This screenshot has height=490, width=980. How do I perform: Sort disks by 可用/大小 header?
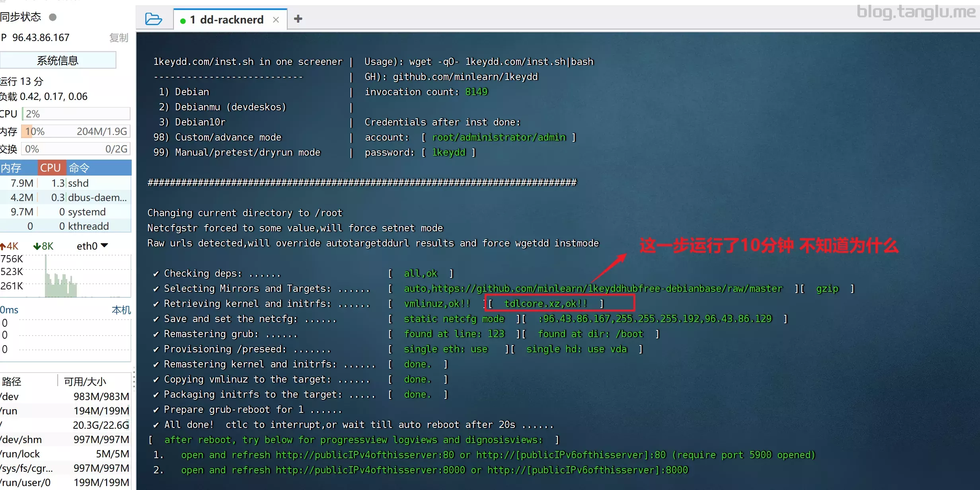pyautogui.click(x=85, y=381)
